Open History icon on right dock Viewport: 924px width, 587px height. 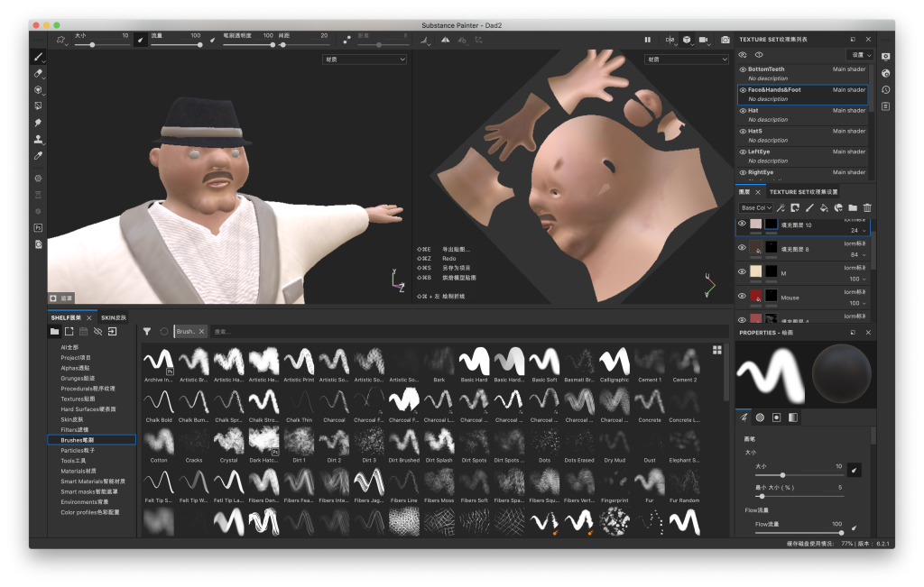point(886,89)
